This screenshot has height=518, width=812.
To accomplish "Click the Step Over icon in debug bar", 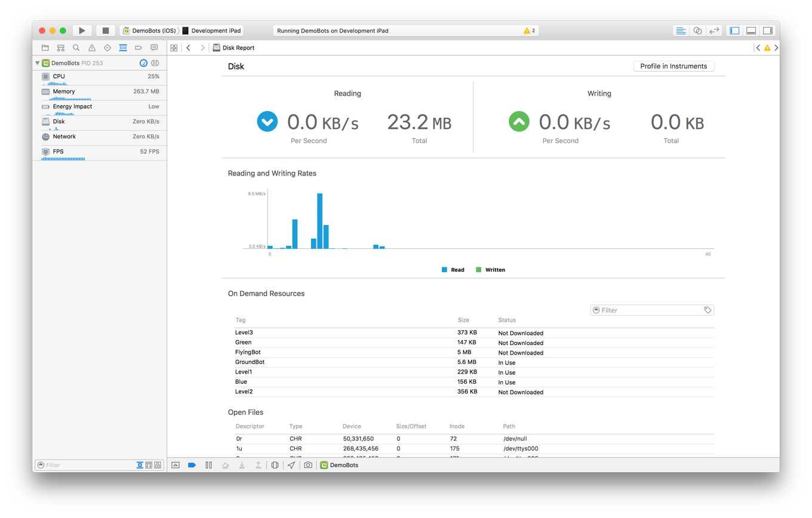I will (225, 465).
